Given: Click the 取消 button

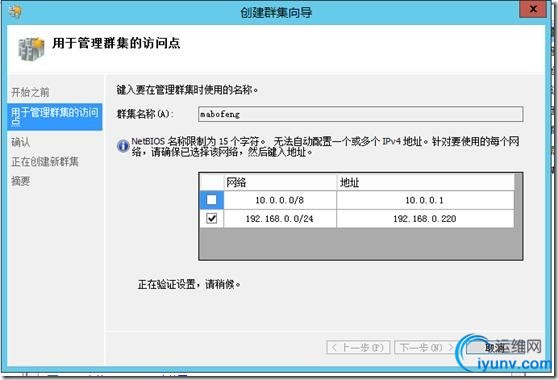Looking at the screenshot, I should [495, 348].
